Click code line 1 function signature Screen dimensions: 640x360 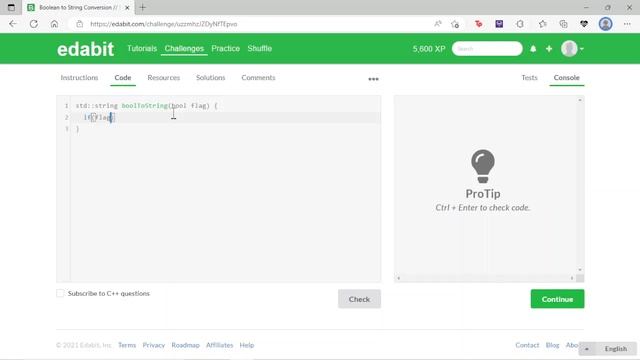(147, 106)
